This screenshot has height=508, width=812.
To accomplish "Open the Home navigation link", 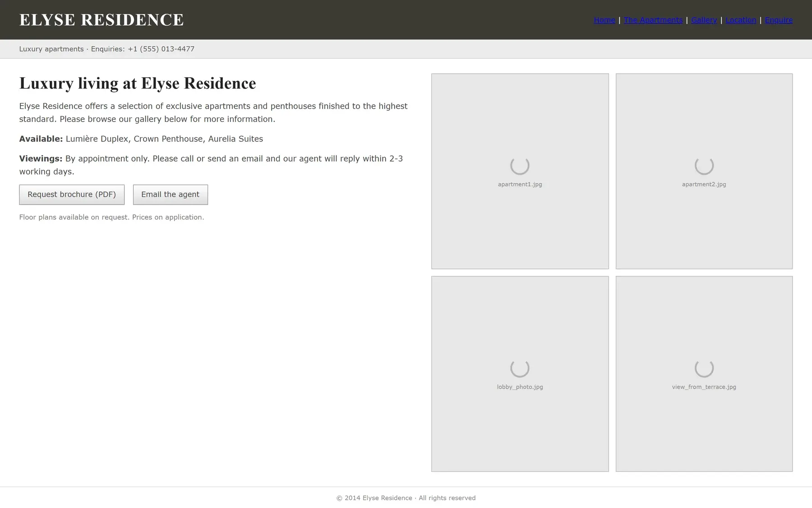I will pos(604,20).
